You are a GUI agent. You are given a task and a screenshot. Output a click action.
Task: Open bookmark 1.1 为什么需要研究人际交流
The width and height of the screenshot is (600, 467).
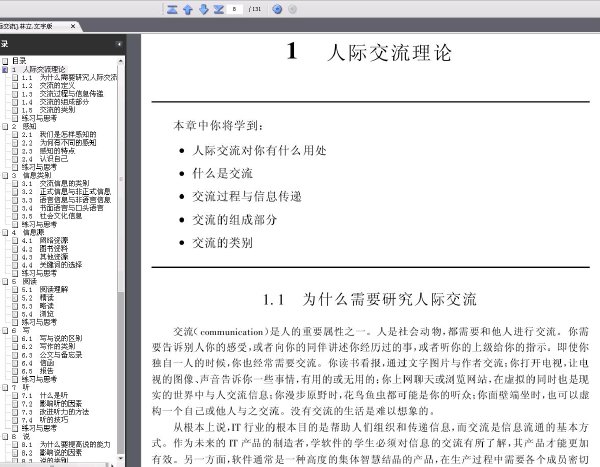point(69,78)
